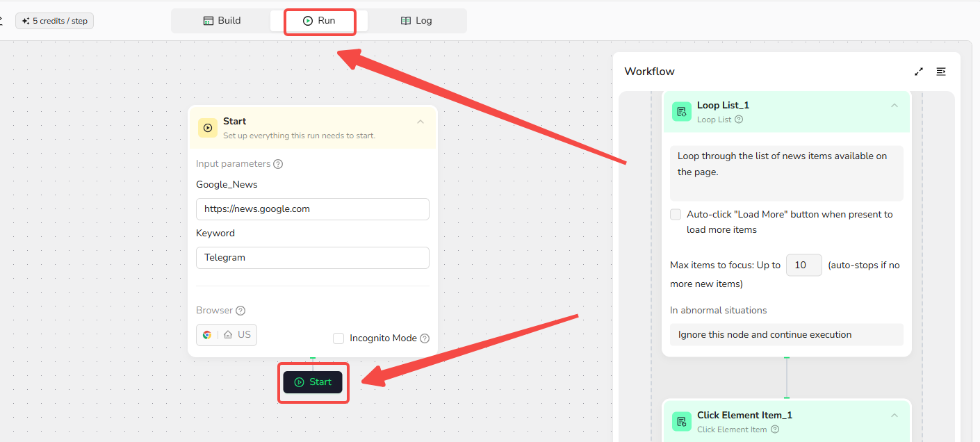Enable the Incognito Mode checkbox
Screen dimensions: 980x442
[x=338, y=338]
